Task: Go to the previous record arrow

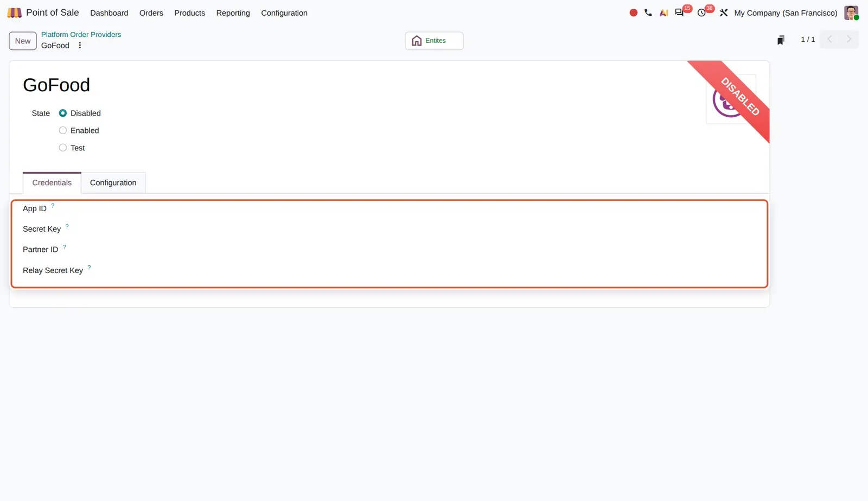Action: (829, 40)
